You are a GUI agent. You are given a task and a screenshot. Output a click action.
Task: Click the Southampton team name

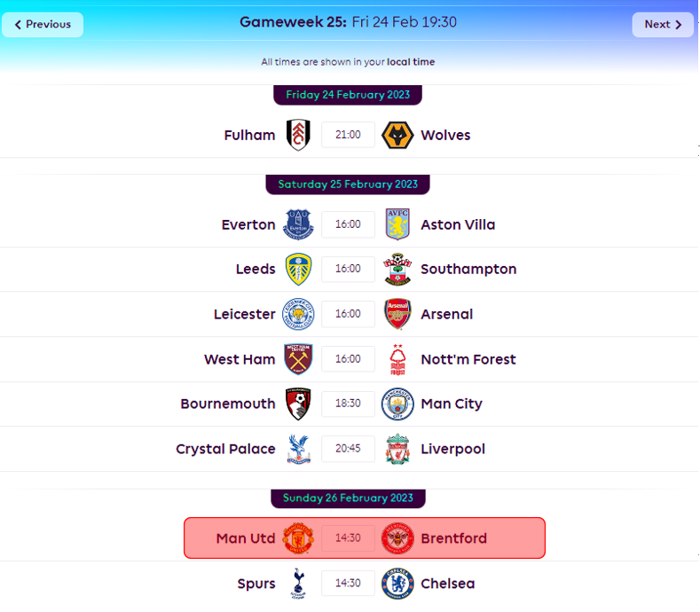468,269
